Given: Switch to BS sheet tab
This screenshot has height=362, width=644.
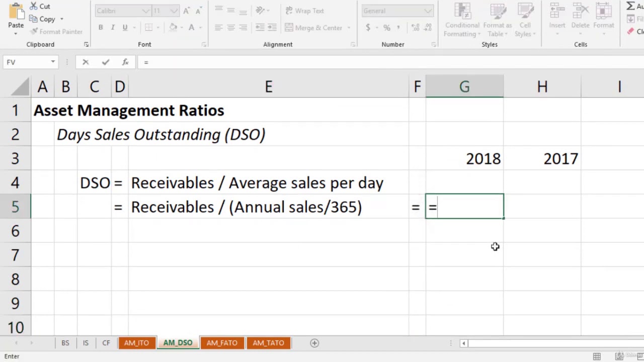Looking at the screenshot, I should click(x=65, y=343).
